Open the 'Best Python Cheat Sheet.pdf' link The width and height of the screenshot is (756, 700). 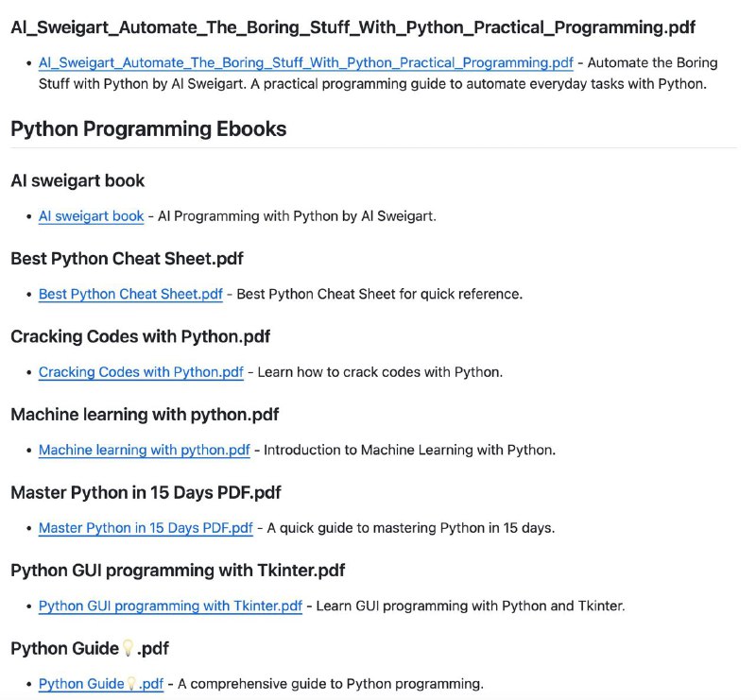point(130,294)
